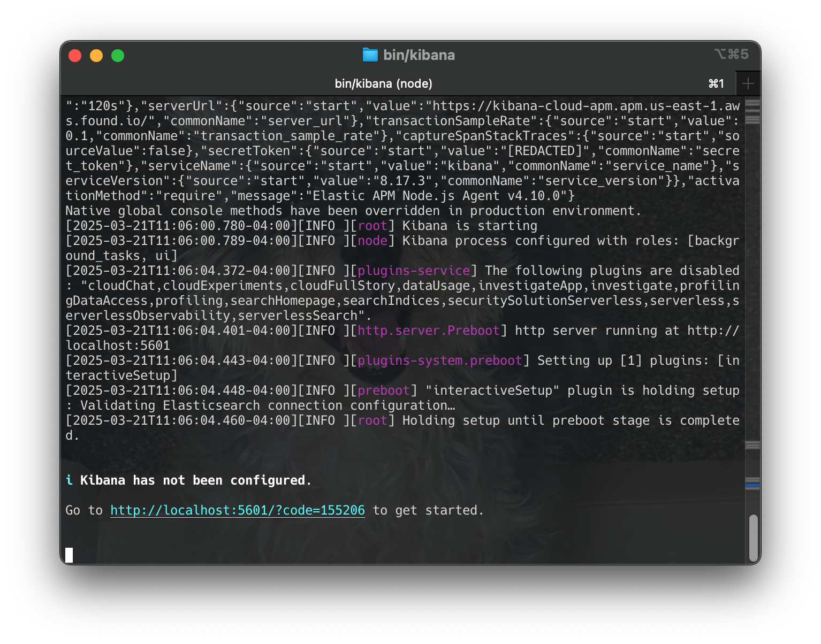
Task: Click the blinking terminal cursor block
Action: click(x=69, y=554)
